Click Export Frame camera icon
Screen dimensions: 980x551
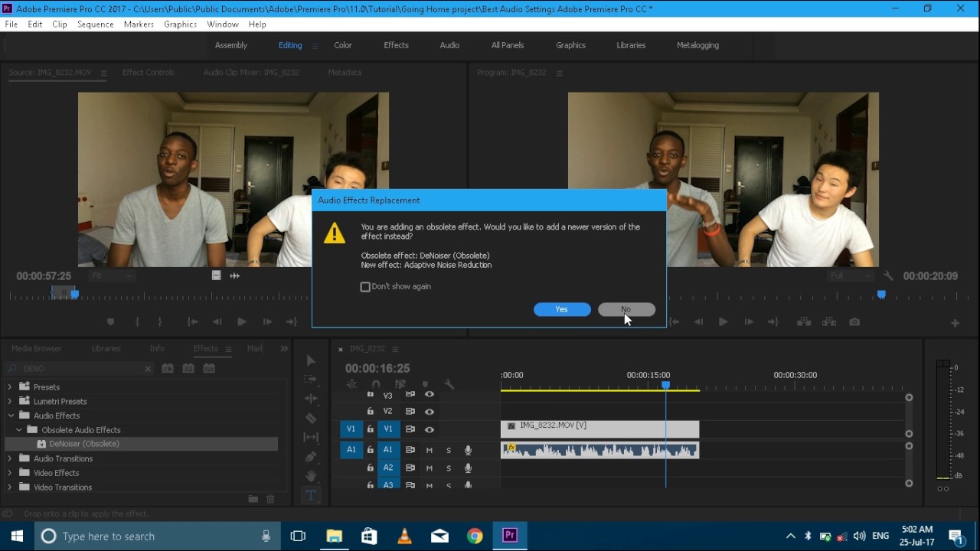coord(854,322)
